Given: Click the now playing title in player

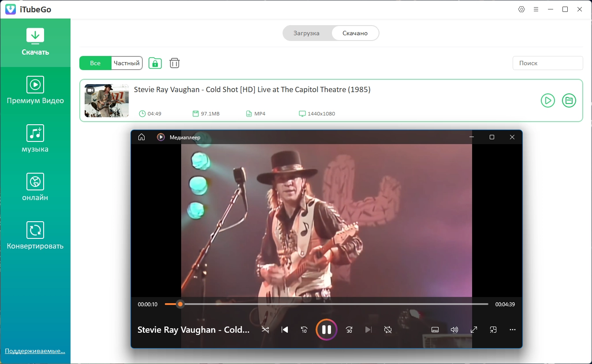Looking at the screenshot, I should 194,330.
